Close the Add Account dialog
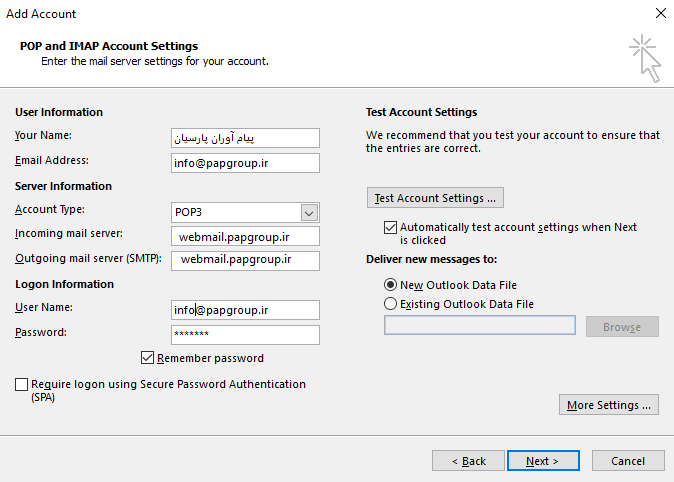674x482 pixels. pyautogui.click(x=660, y=14)
